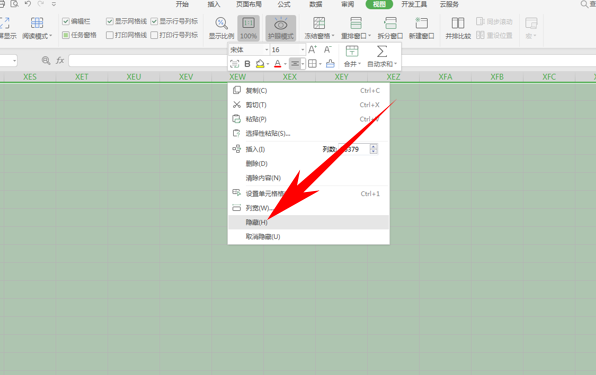Choose 清除内容(N) in the context menu
Image resolution: width=596 pixels, height=375 pixels.
[309, 178]
